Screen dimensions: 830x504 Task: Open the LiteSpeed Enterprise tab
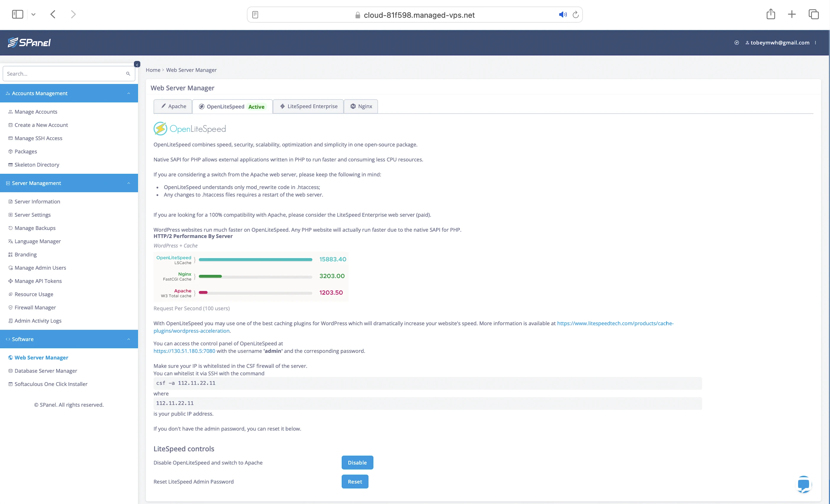308,106
